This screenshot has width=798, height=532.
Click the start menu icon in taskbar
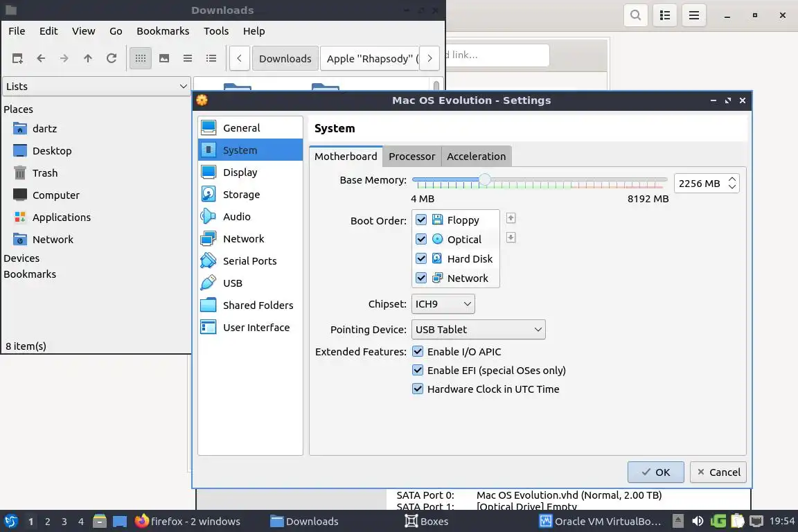click(10, 521)
